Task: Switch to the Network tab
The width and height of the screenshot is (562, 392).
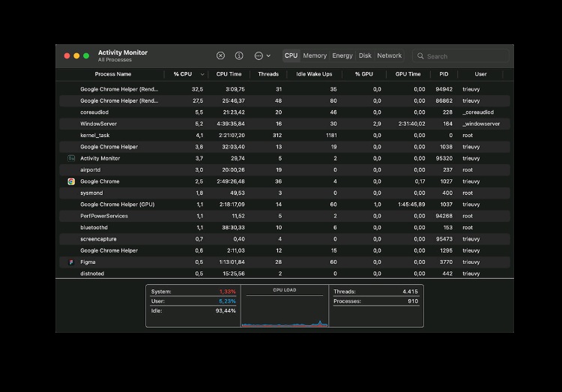Action: (389, 55)
